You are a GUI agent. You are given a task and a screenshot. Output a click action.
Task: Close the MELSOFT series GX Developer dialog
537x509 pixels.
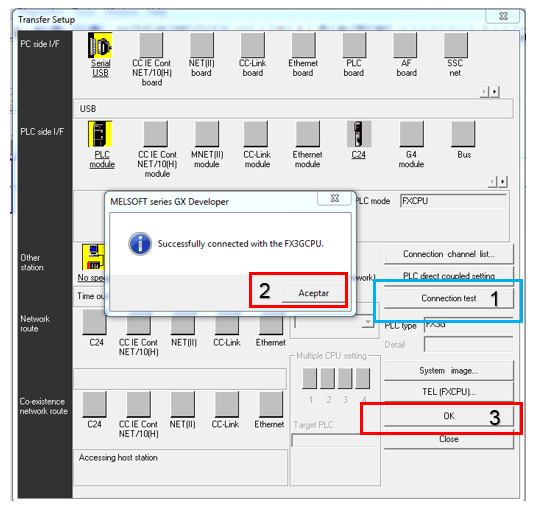[335, 198]
